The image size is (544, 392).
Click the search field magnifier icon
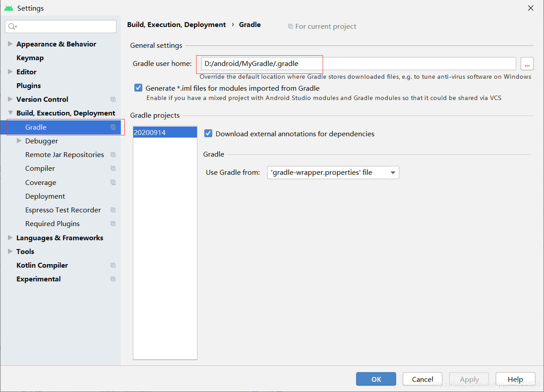coord(12,27)
